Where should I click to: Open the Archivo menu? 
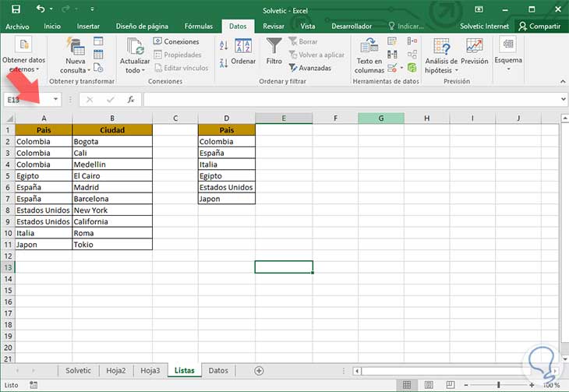click(x=17, y=26)
